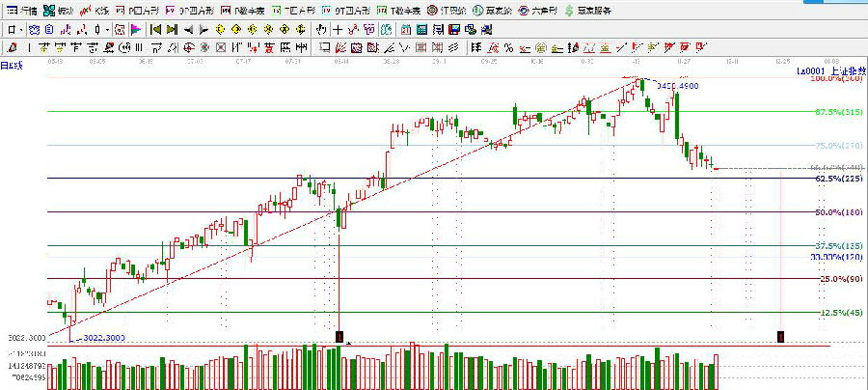This screenshot has width=868, height=390.
Task: Click the 日K线 period label
Action: tap(10, 65)
